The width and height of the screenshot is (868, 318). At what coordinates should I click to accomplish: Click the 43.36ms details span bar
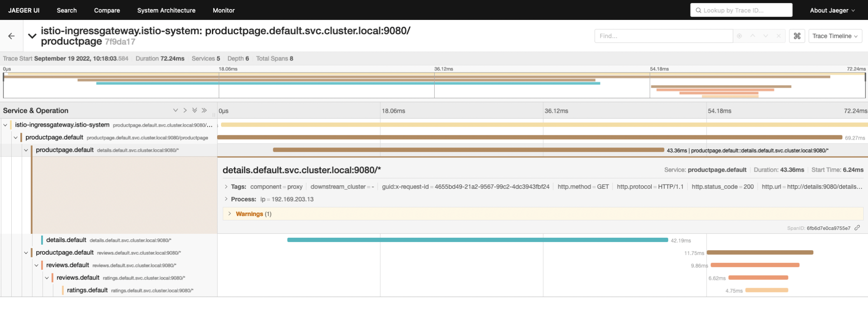coord(469,150)
